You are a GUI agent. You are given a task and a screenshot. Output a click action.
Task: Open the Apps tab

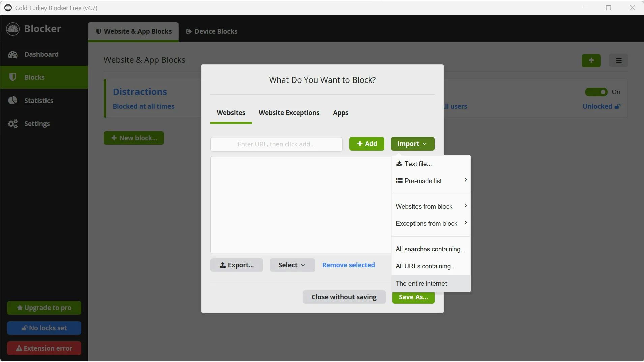[x=341, y=113]
